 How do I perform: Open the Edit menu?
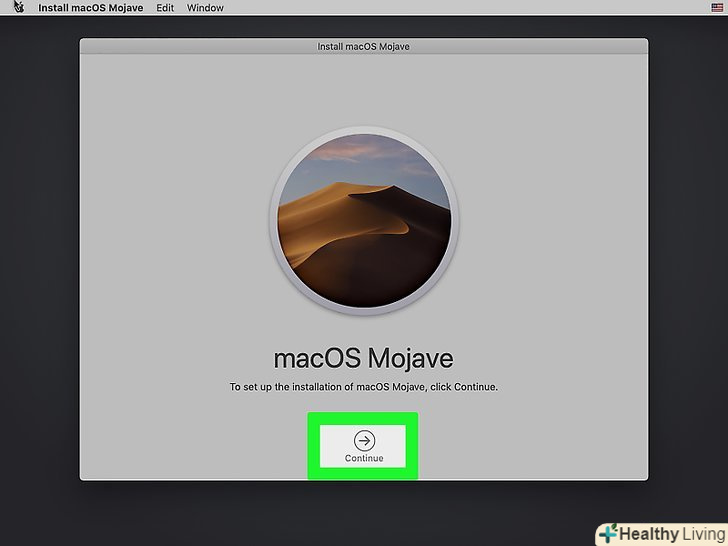165,8
